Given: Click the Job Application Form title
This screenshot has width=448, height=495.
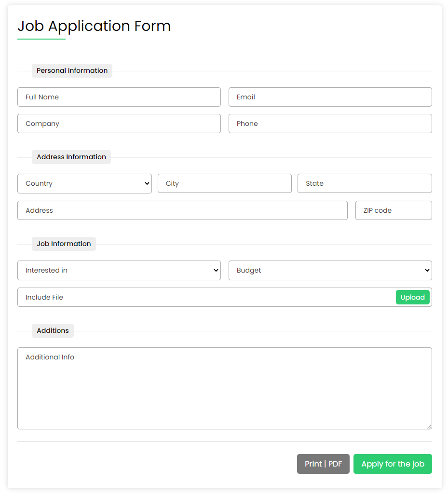Looking at the screenshot, I should (x=94, y=26).
